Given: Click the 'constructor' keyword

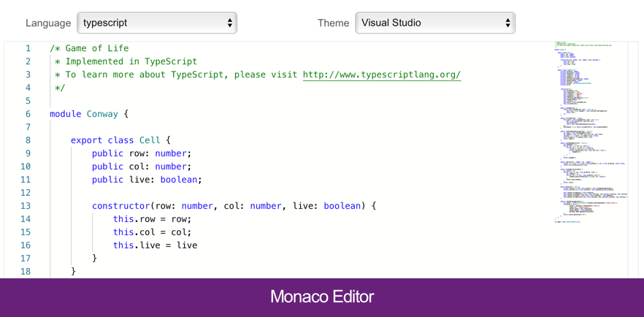Looking at the screenshot, I should [x=120, y=206].
